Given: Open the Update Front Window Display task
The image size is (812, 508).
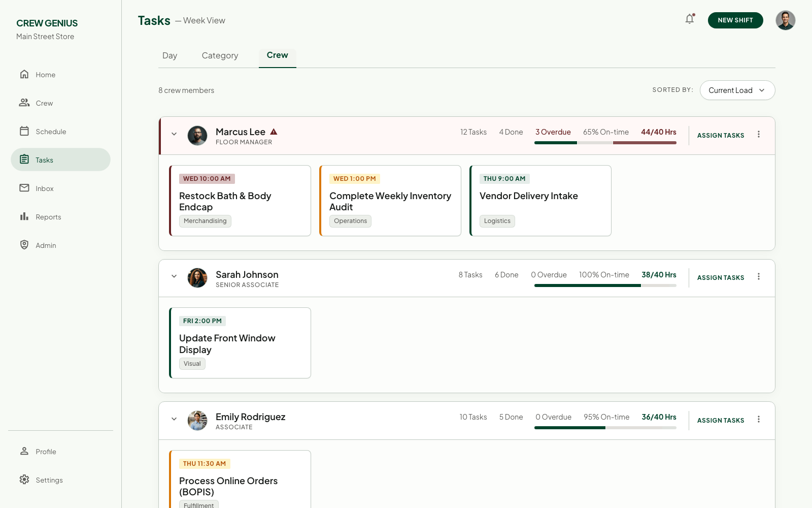Looking at the screenshot, I should (240, 343).
